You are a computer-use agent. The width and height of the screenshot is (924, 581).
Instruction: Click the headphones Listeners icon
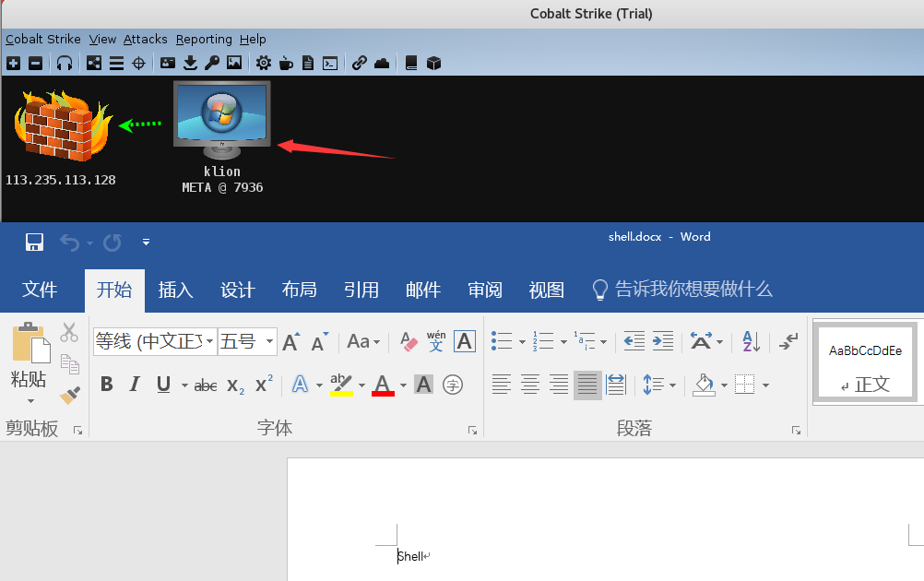[65, 63]
